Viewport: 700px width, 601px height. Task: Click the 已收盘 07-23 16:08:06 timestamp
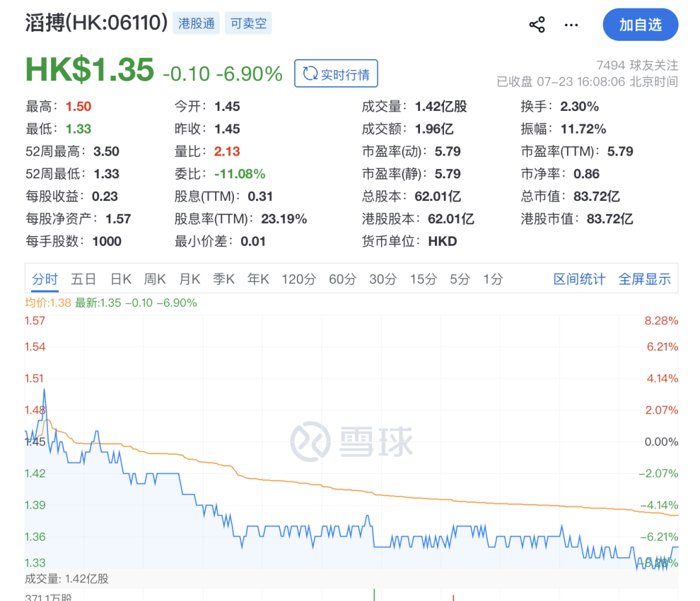click(x=587, y=82)
